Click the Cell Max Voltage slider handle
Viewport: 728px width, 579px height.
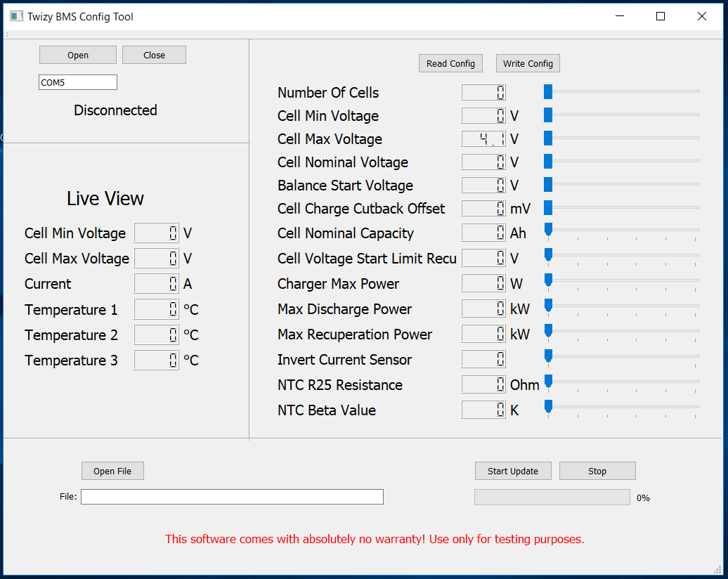tap(548, 138)
